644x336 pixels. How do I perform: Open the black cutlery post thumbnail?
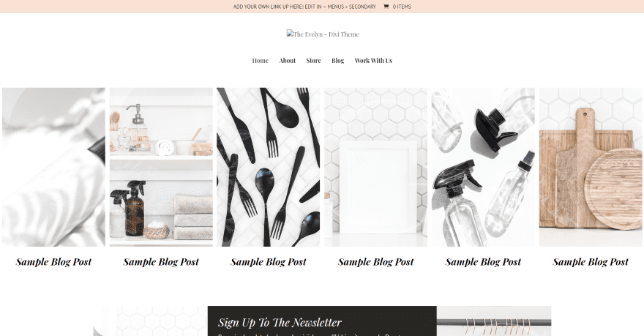[268, 167]
